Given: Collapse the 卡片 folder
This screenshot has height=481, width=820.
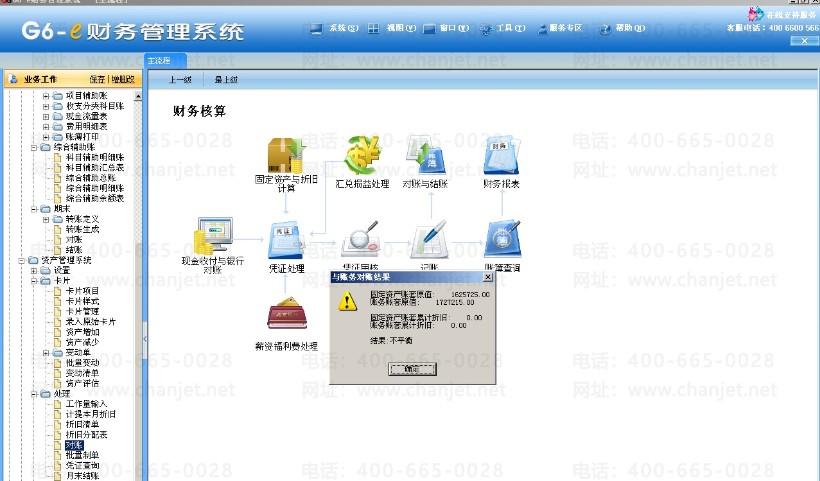Looking at the screenshot, I should [34, 281].
